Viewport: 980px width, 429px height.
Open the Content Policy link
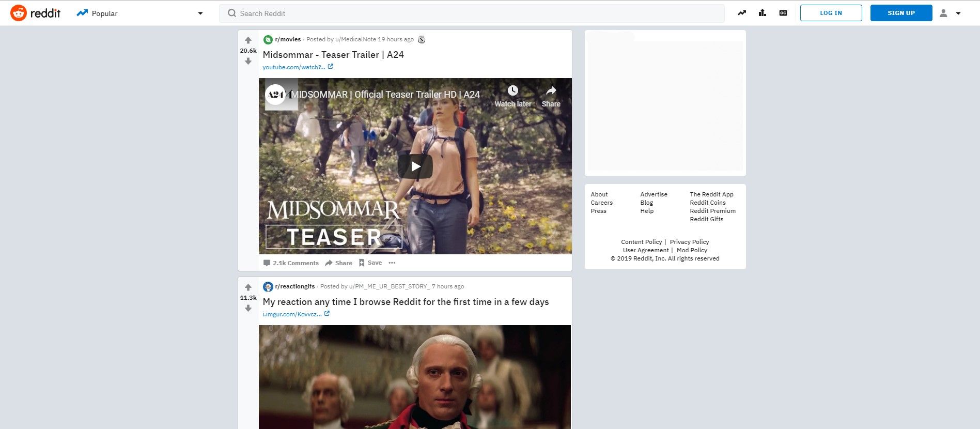tap(641, 242)
